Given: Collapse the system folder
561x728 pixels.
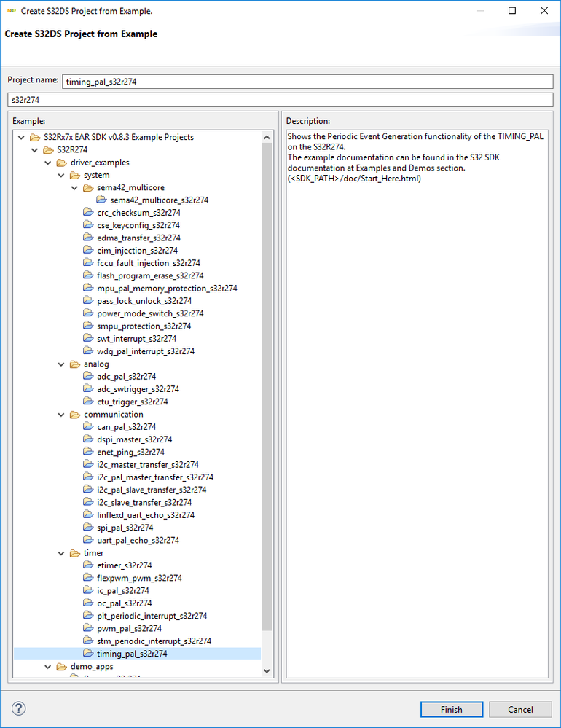Looking at the screenshot, I should point(61,175).
